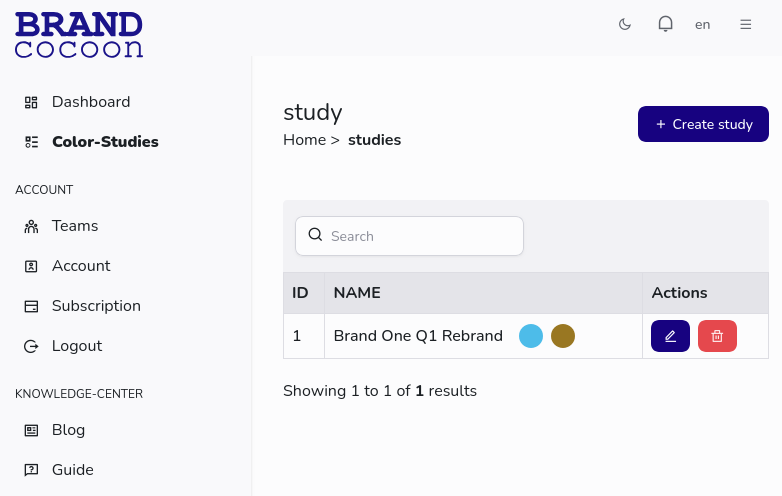Click the Dashboard sidebar icon
The image size is (782, 496).
click(x=31, y=102)
